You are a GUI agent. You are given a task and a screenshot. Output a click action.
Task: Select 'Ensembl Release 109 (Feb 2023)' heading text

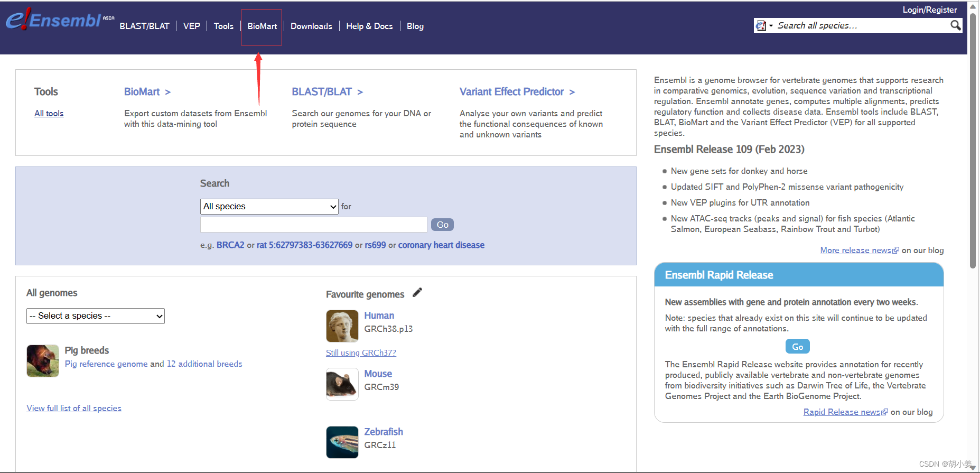tap(729, 149)
